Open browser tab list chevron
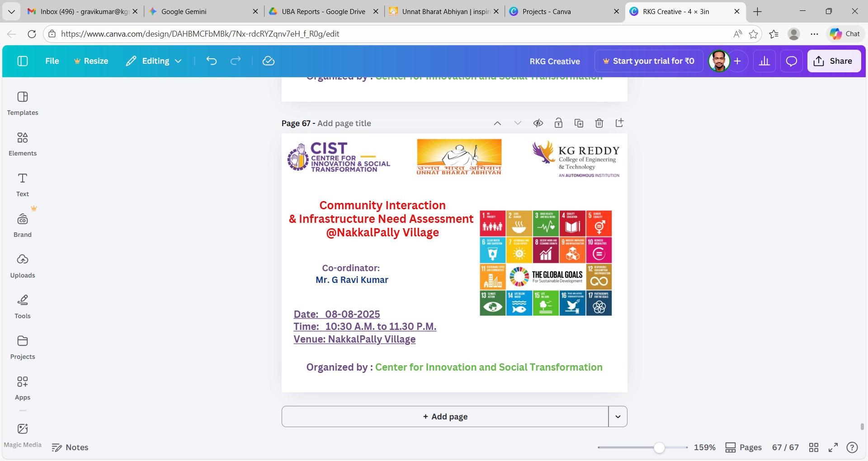This screenshot has width=868, height=461. 11,11
